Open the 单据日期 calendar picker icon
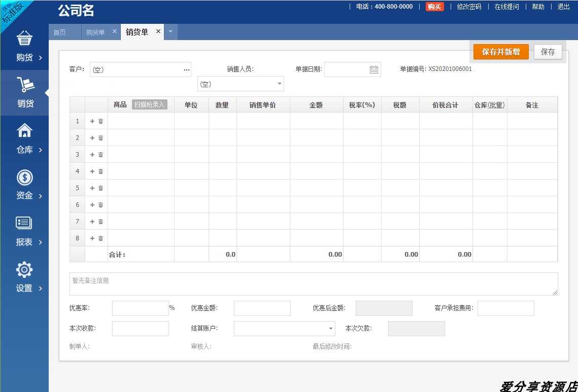Screen dimensions: 578x392 click(374, 69)
